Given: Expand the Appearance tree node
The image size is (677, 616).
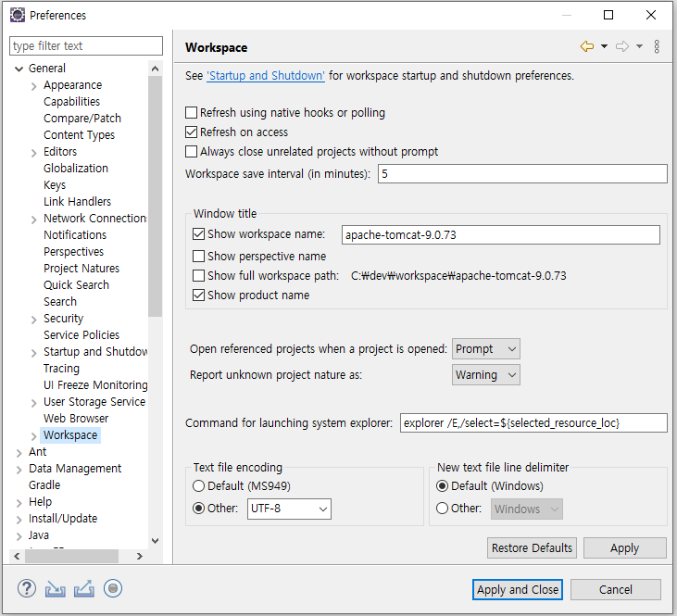Looking at the screenshot, I should tap(33, 86).
